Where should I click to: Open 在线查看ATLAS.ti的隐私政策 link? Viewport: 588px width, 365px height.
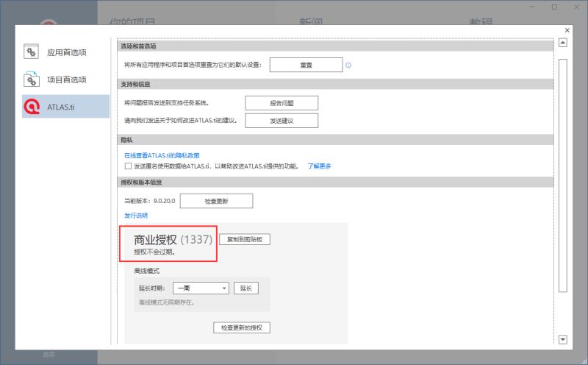pos(162,155)
